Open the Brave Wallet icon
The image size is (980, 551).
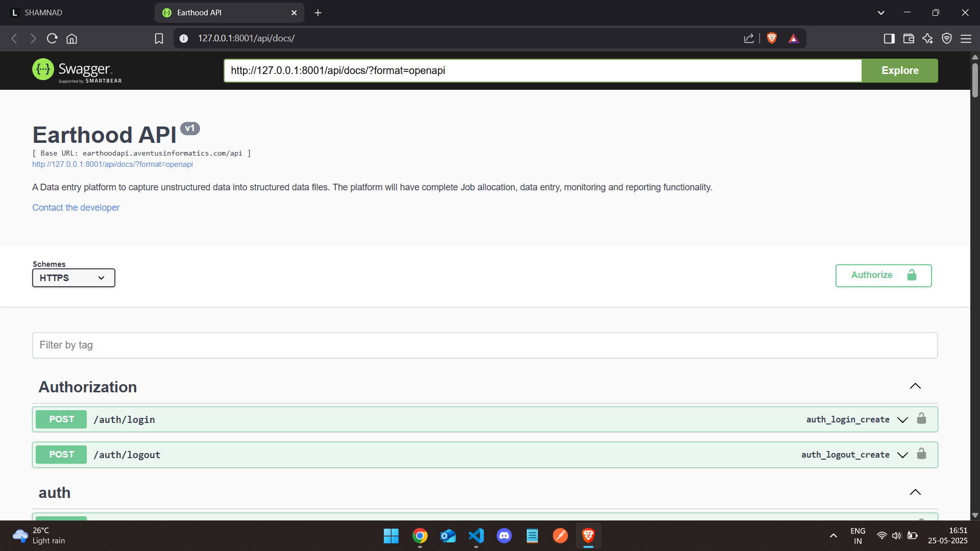coord(909,38)
